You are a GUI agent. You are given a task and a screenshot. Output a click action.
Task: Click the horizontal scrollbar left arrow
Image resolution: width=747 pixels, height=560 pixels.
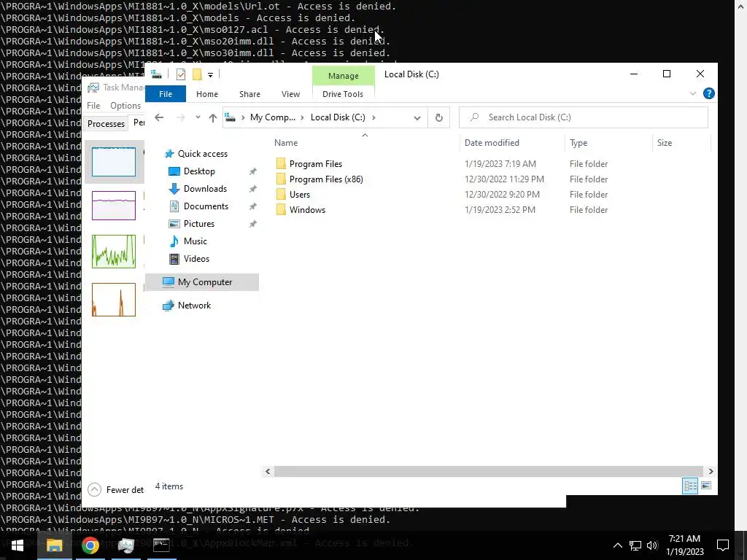coord(268,472)
